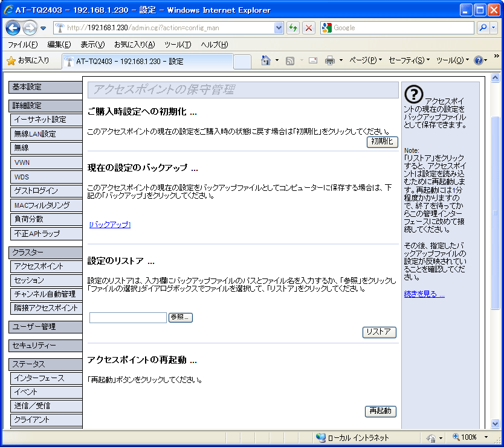Open the ヘルプ(H) menu
Image resolution: width=504 pixels, height=447 pixels.
215,45
